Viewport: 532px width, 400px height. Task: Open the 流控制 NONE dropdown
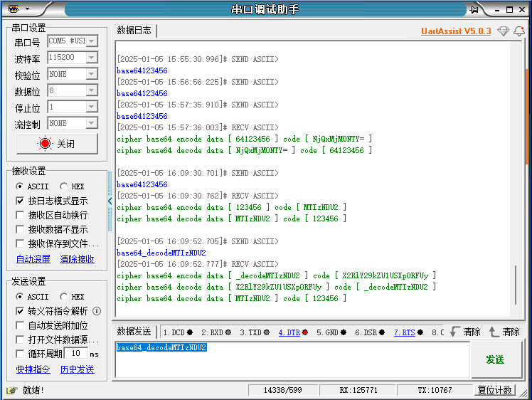point(91,123)
